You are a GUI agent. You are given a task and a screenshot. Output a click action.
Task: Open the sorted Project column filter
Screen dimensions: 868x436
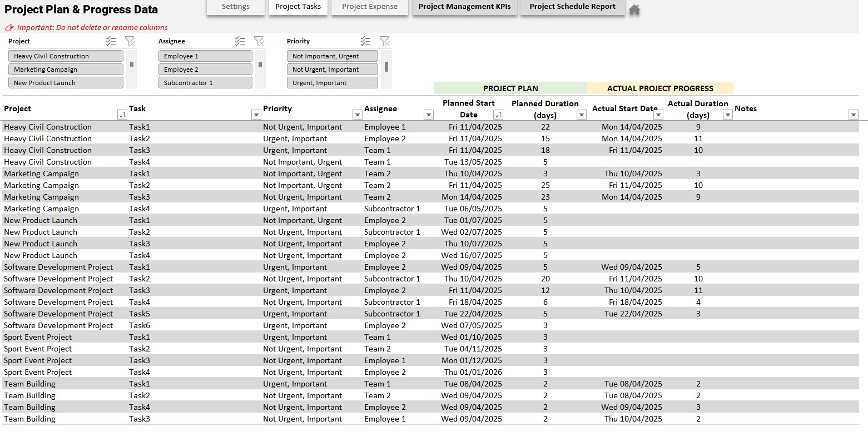122,115
